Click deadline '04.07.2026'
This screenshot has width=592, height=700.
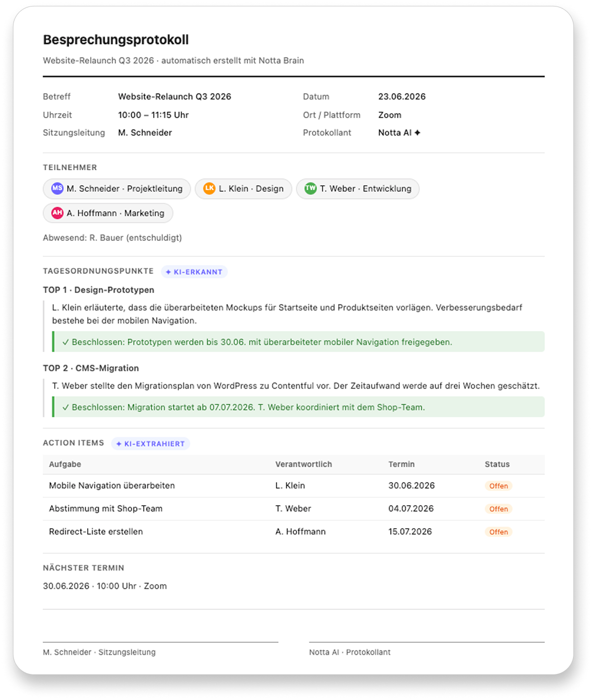point(411,509)
